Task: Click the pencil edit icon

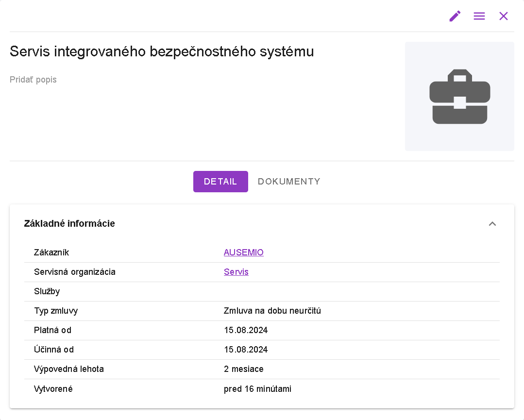Action: click(x=455, y=16)
